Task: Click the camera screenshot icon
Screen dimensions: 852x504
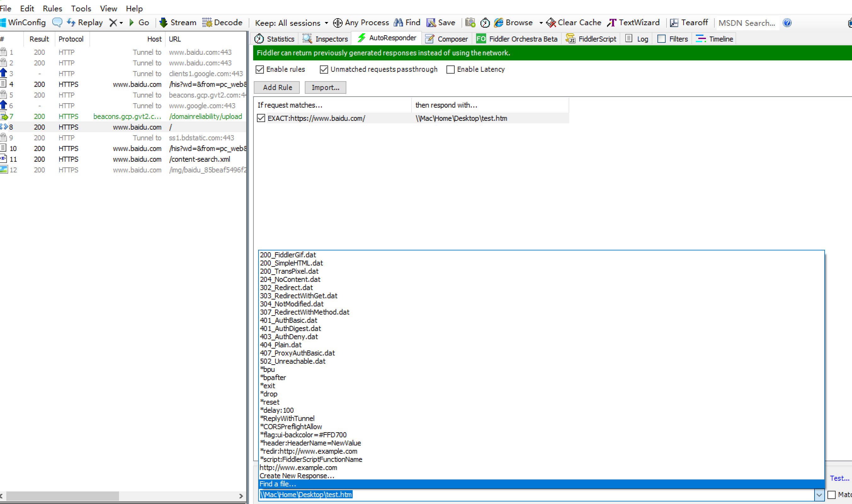Action: pyautogui.click(x=470, y=22)
